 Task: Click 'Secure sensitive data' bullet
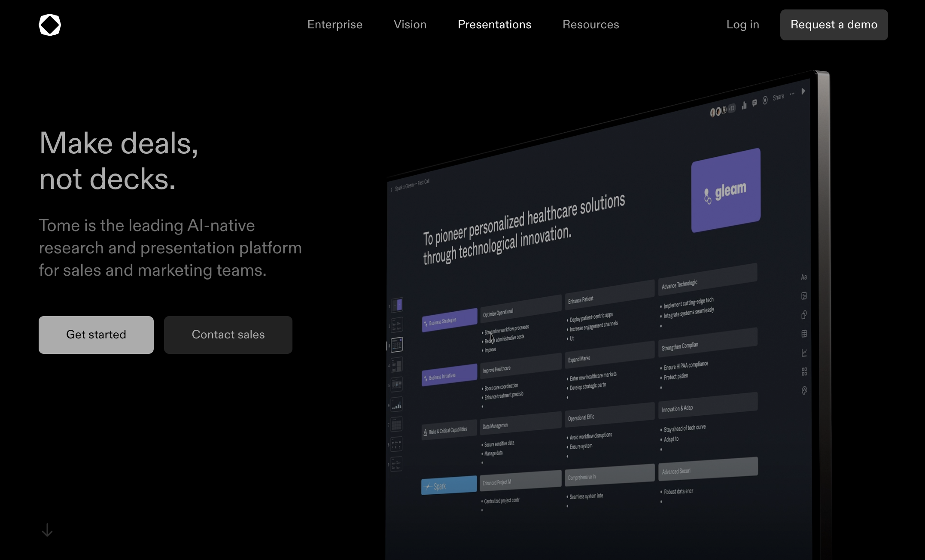click(x=499, y=444)
